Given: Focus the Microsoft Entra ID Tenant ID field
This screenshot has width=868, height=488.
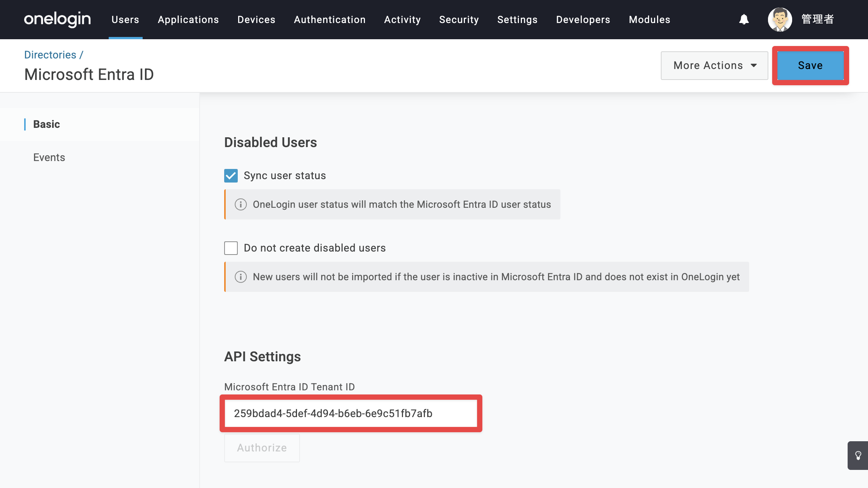Looking at the screenshot, I should pos(351,413).
